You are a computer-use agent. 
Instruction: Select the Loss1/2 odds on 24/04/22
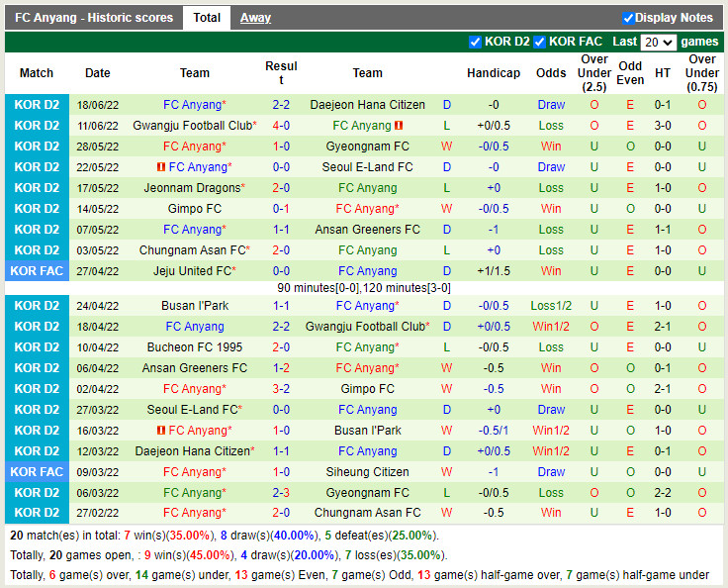coord(551,306)
